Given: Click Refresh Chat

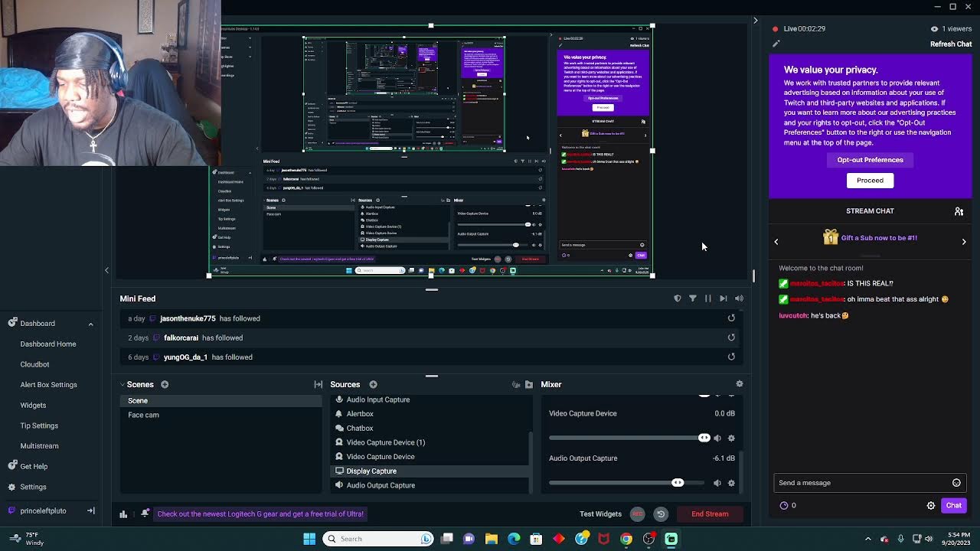Looking at the screenshot, I should [951, 44].
